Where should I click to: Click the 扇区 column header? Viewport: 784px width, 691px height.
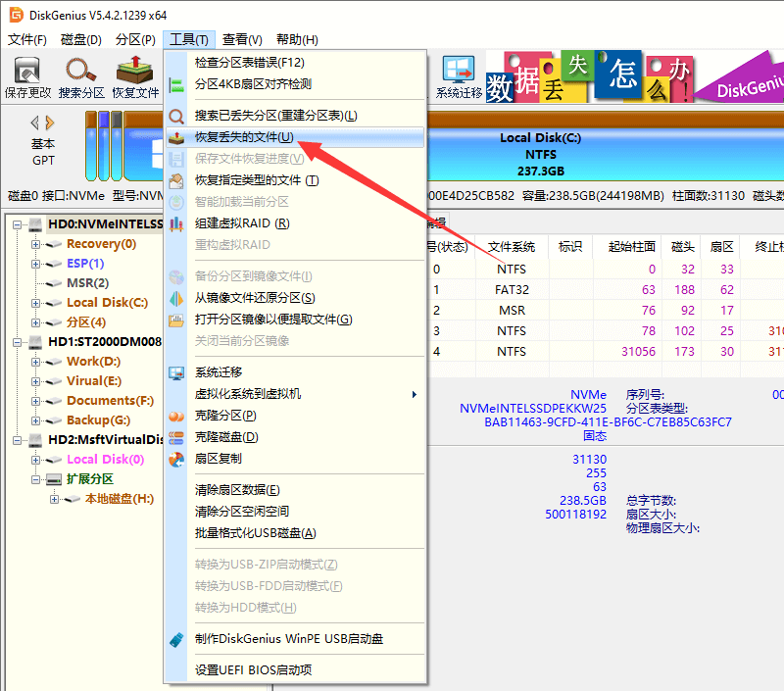point(721,246)
